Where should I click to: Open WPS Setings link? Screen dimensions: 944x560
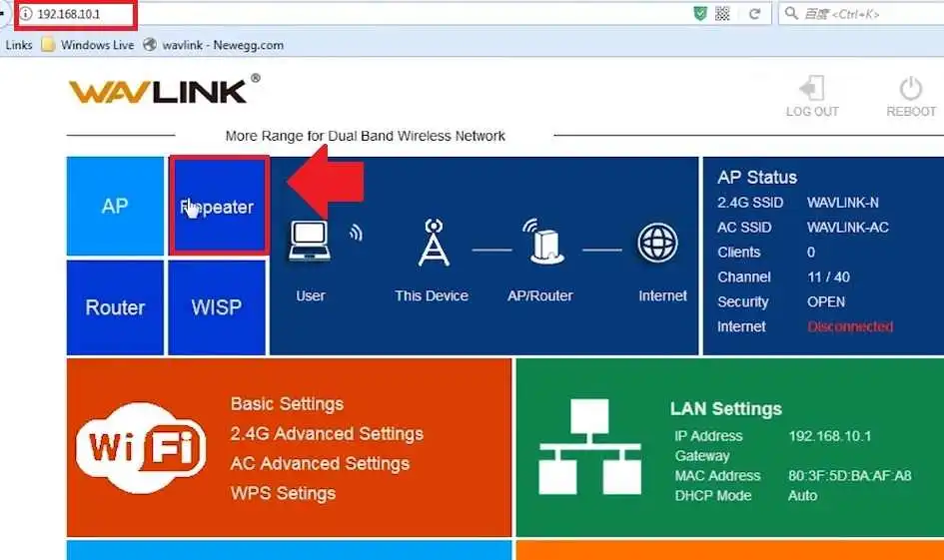pos(283,493)
